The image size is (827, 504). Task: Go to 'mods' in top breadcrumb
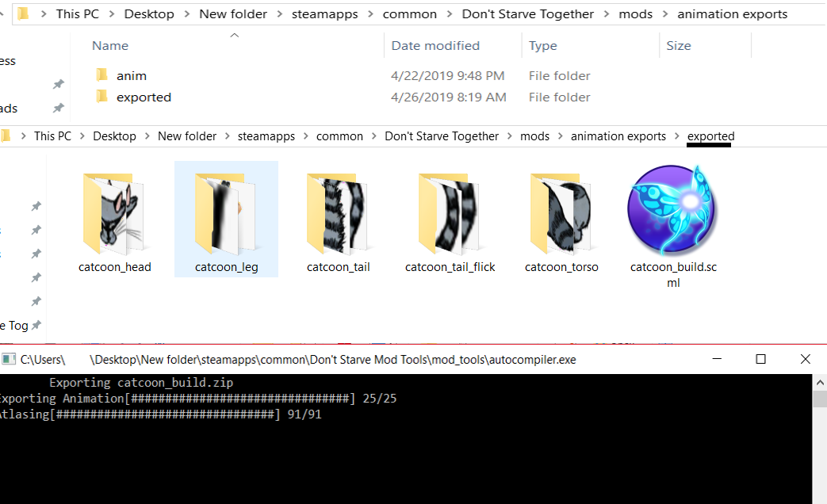[635, 14]
